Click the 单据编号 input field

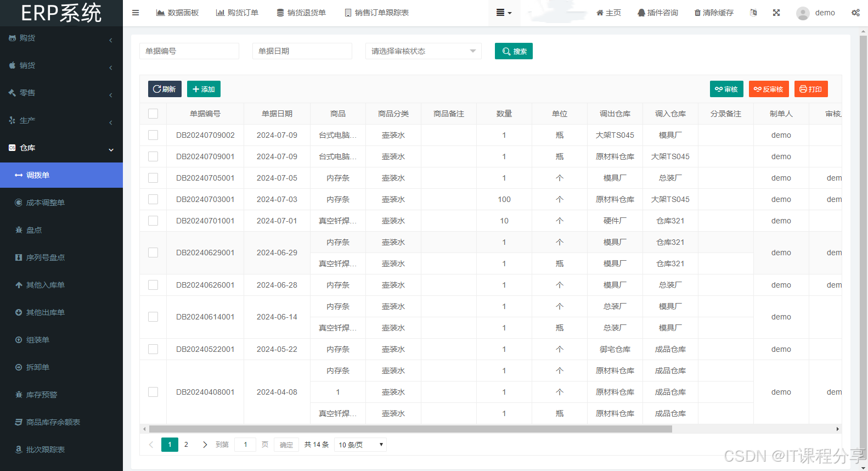pyautogui.click(x=189, y=51)
